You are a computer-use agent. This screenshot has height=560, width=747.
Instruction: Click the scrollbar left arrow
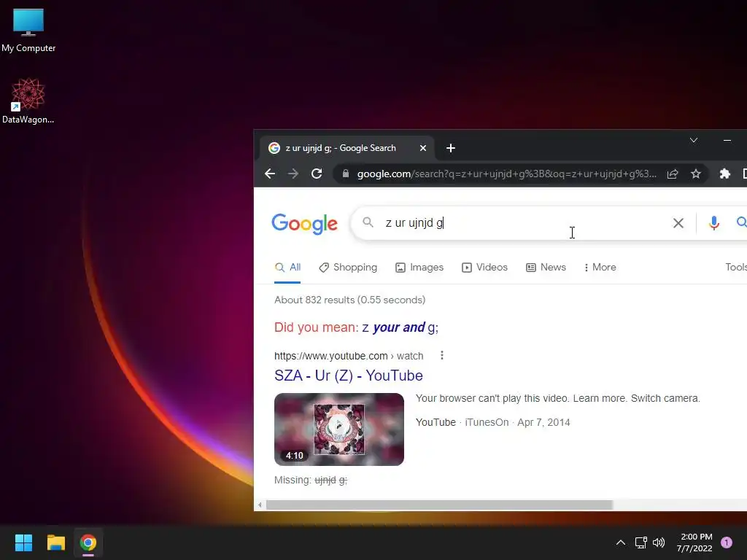point(260,505)
